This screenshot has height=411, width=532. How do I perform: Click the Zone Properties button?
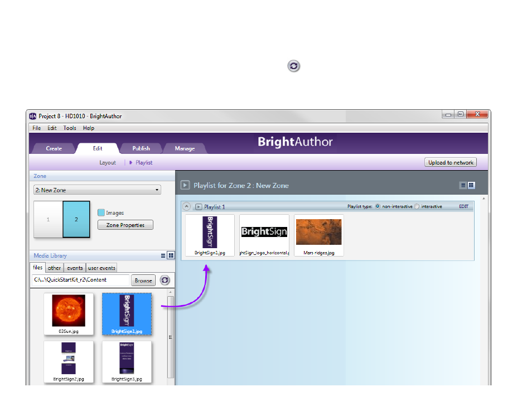click(125, 225)
